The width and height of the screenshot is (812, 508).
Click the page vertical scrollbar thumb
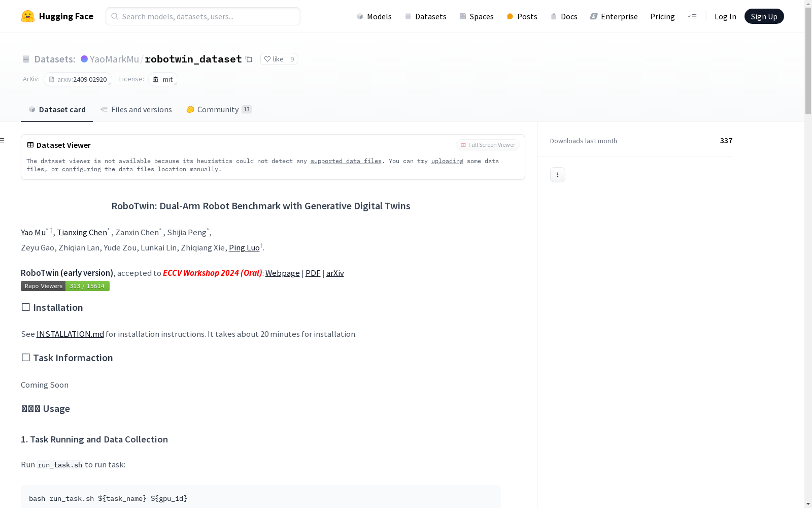coord(808,61)
